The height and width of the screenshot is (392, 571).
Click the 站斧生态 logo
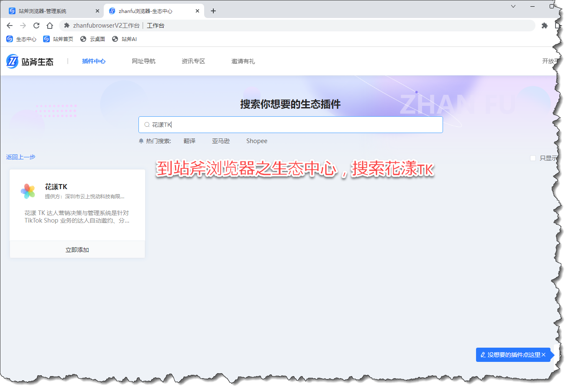click(30, 61)
